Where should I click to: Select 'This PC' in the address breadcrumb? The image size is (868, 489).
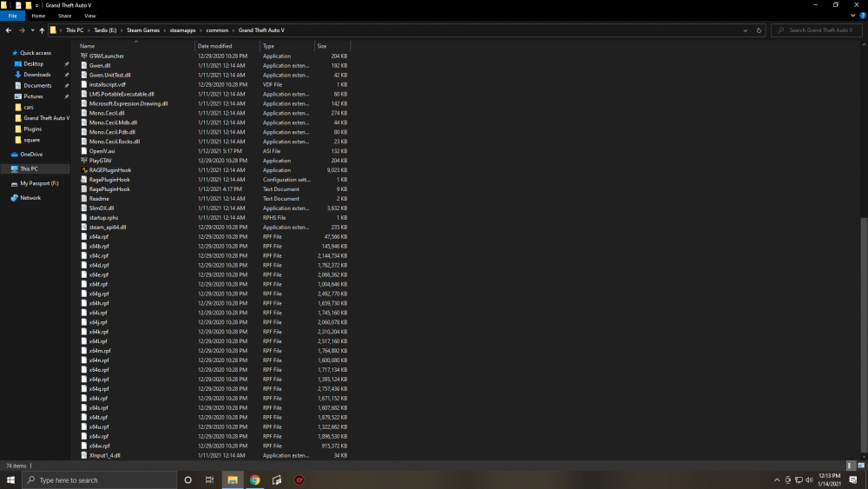tap(75, 30)
